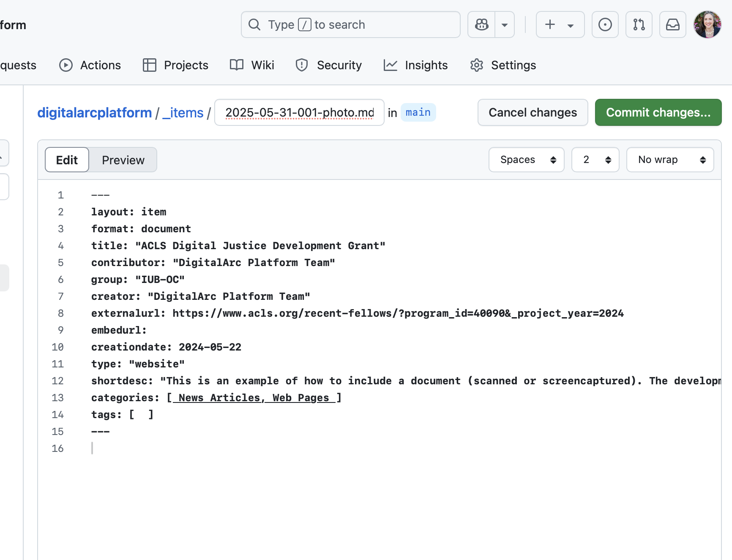The height and width of the screenshot is (560, 732).
Task: Click the creationdate 2024-05-22 line
Action: click(x=167, y=347)
